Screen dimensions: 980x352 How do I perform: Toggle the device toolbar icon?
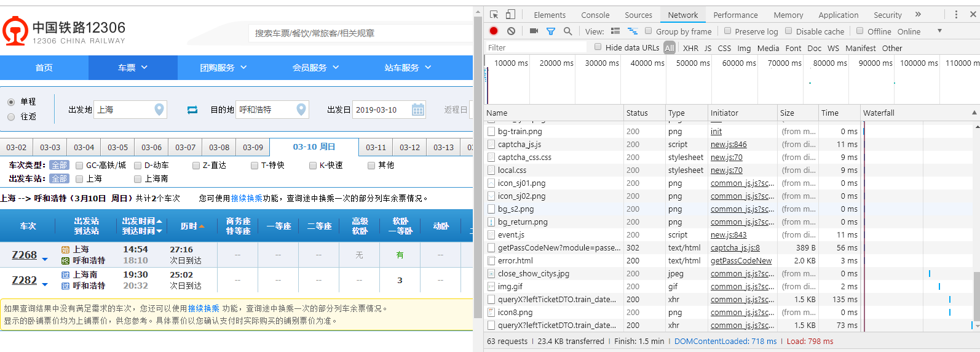510,15
